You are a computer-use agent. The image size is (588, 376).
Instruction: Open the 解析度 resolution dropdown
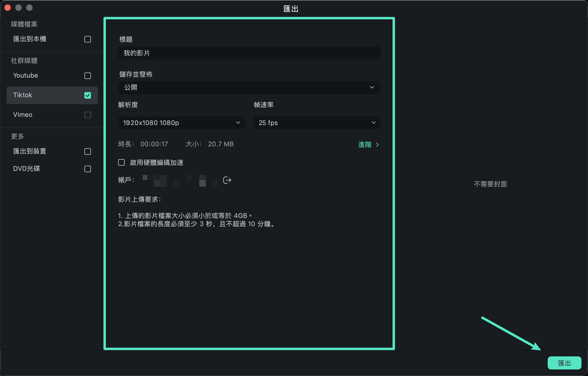pyautogui.click(x=181, y=123)
